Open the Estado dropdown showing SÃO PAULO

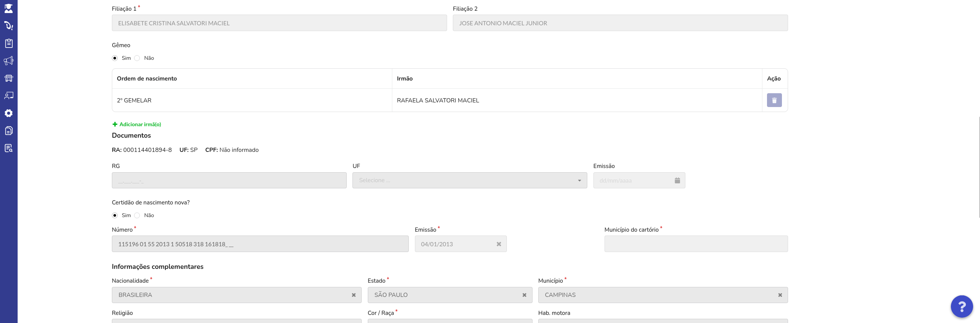coord(450,295)
